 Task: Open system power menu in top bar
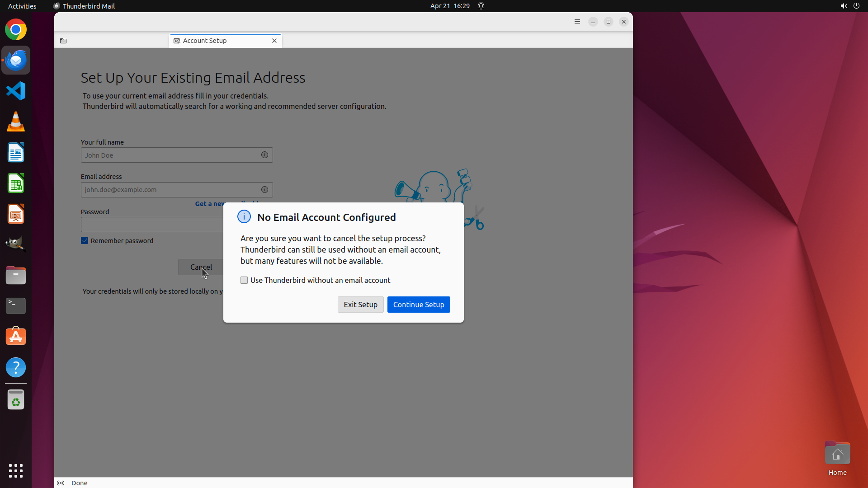(856, 6)
